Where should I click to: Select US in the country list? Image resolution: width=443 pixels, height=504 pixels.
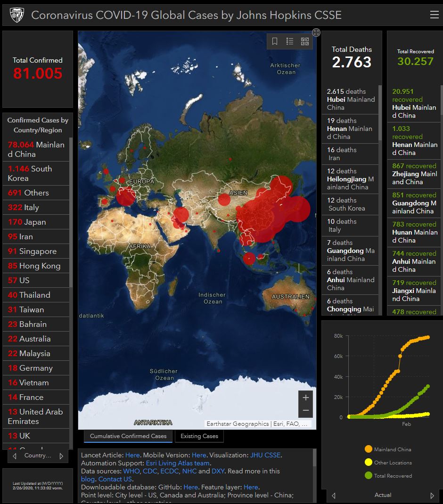click(36, 280)
